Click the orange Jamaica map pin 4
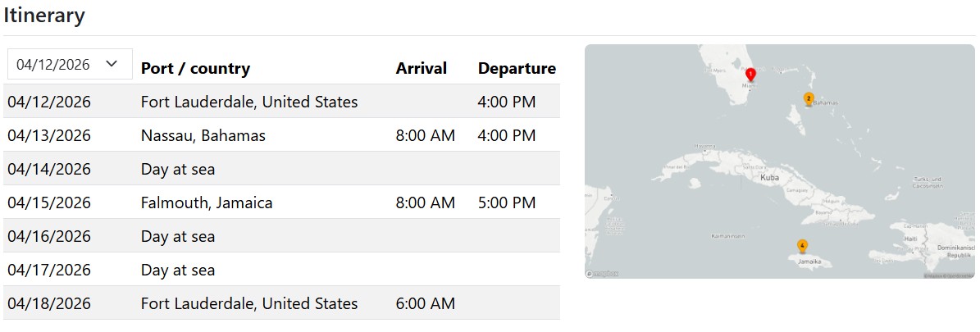This screenshot has height=332, width=980. (x=802, y=246)
